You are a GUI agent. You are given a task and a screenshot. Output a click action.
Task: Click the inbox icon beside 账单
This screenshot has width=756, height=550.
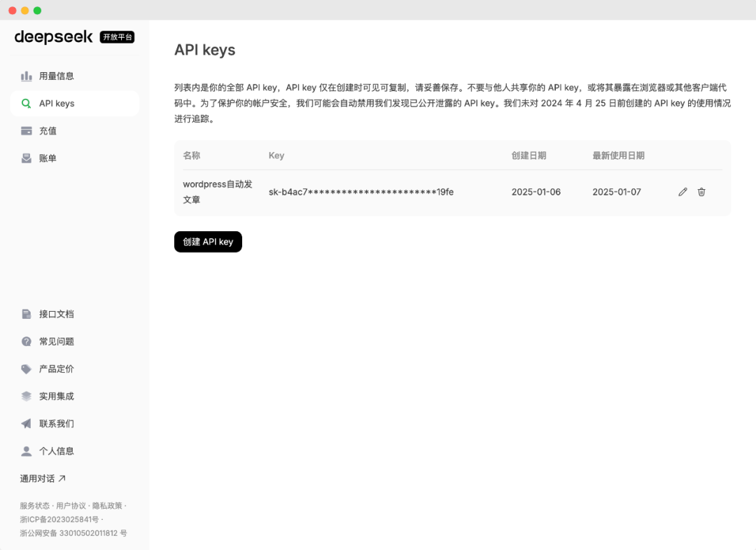pos(27,158)
